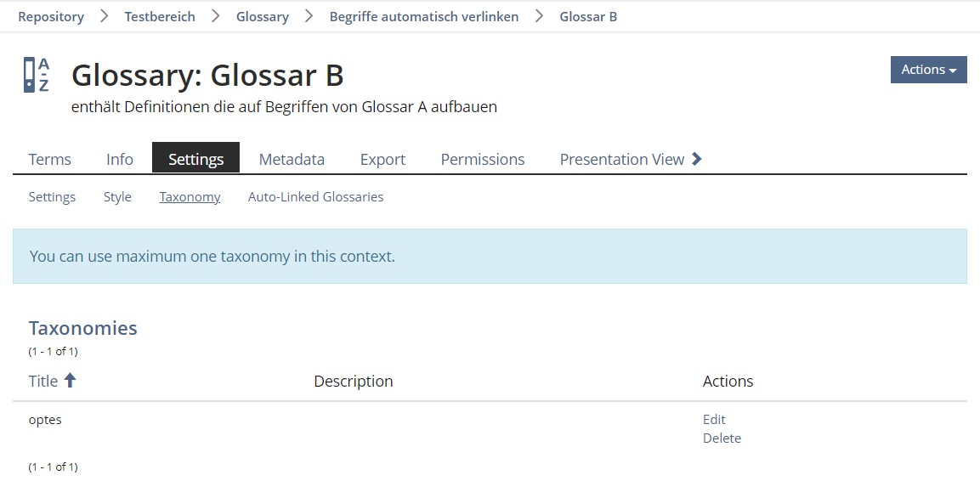Image resolution: width=980 pixels, height=481 pixels.
Task: Expand more tabs with right chevron
Action: tap(697, 159)
